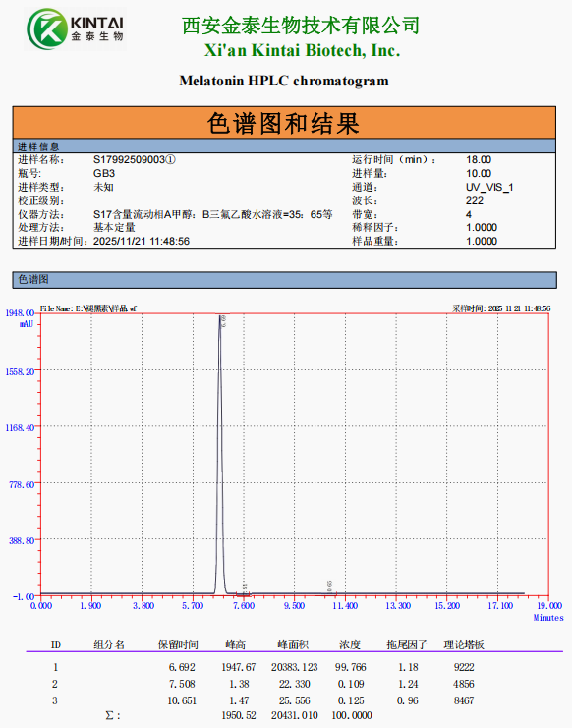Click the 保留时间 column header

[178, 644]
